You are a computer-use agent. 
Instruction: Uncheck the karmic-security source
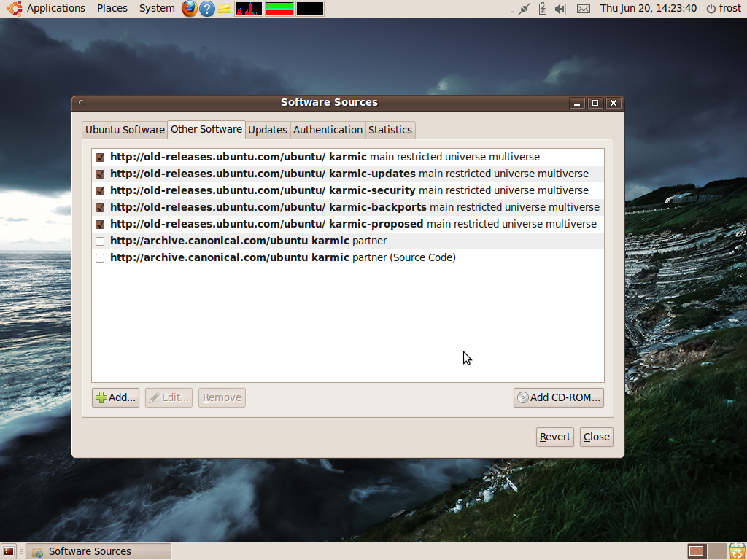coord(100,190)
